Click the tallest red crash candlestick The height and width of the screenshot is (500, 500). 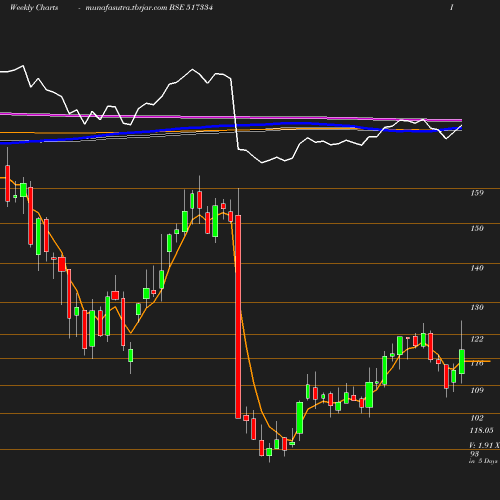coord(238,317)
